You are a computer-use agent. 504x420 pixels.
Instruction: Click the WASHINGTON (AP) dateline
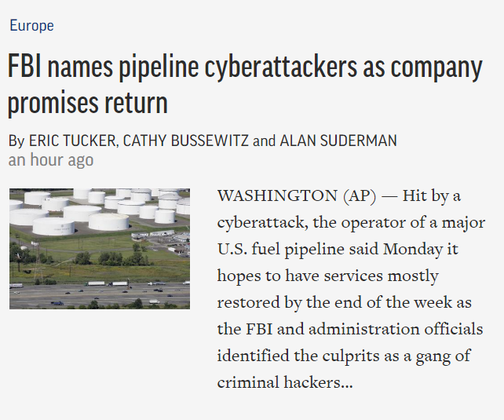pos(297,195)
